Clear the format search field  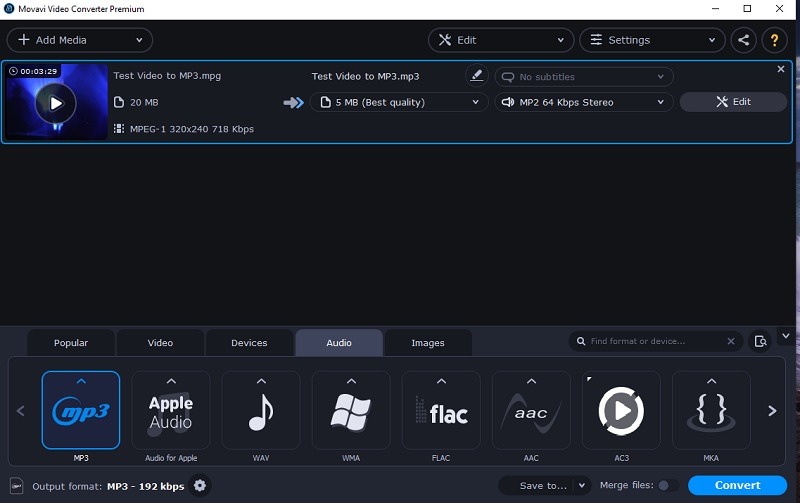click(x=731, y=341)
